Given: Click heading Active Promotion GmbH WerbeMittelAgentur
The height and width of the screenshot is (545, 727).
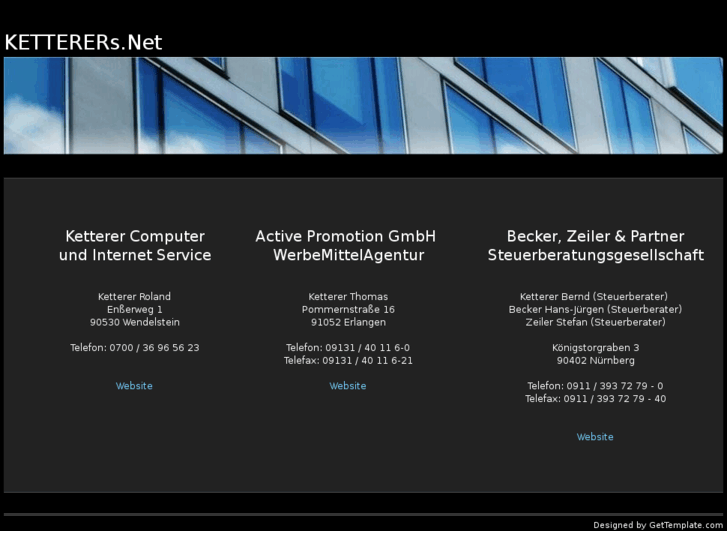Looking at the screenshot, I should (x=346, y=246).
